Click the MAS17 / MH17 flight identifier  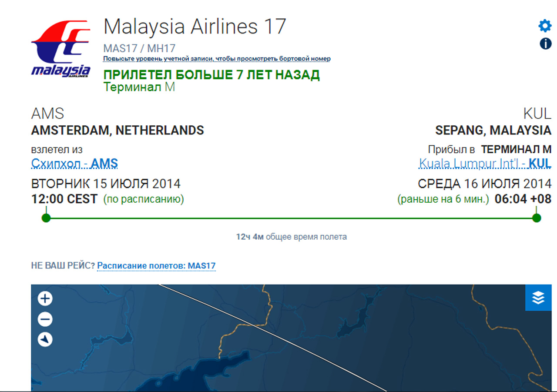click(x=139, y=48)
